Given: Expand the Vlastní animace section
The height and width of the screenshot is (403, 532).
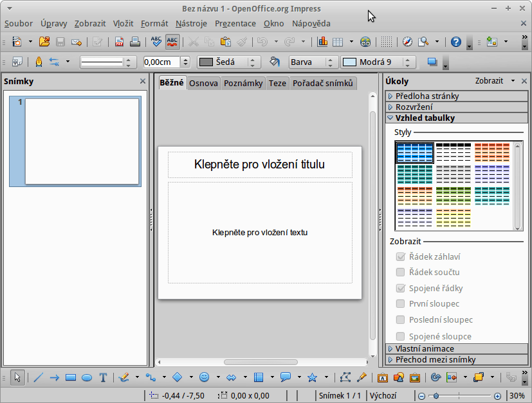Looking at the screenshot, I should coord(456,349).
